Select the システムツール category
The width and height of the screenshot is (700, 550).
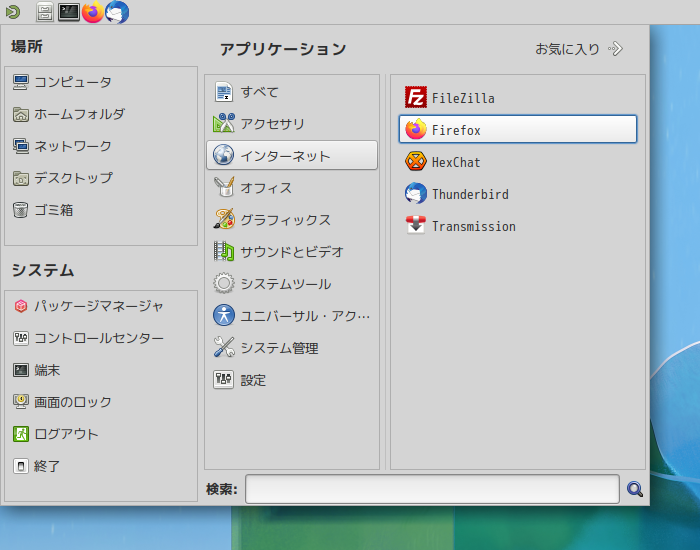coord(292,283)
